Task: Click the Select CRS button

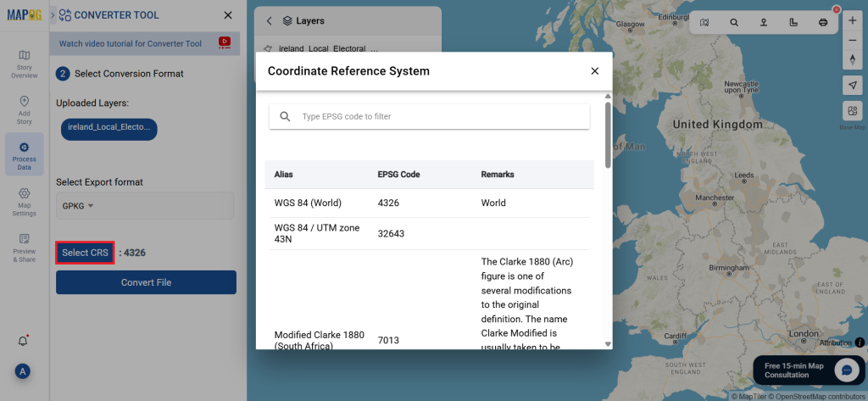Action: [x=86, y=253]
